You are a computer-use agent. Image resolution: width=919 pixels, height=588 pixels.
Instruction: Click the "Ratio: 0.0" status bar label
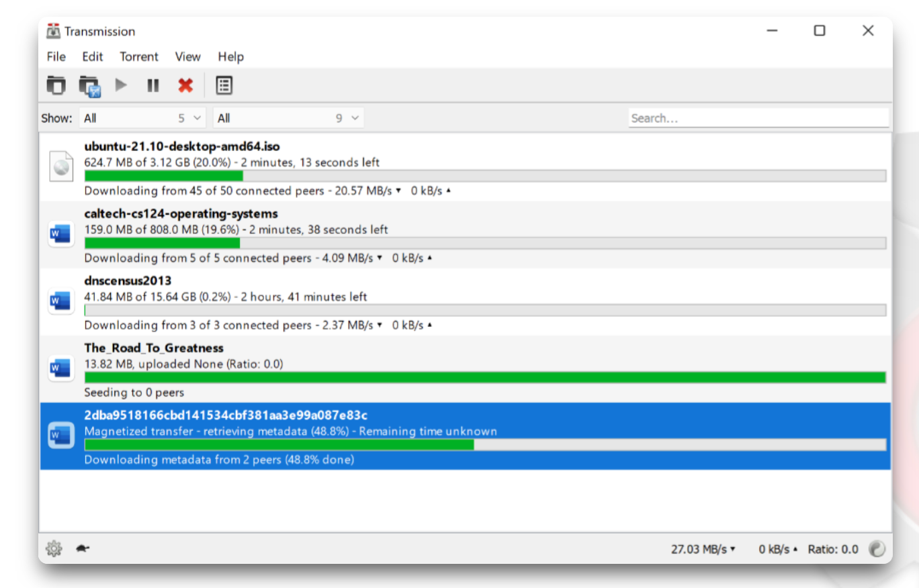coord(833,549)
